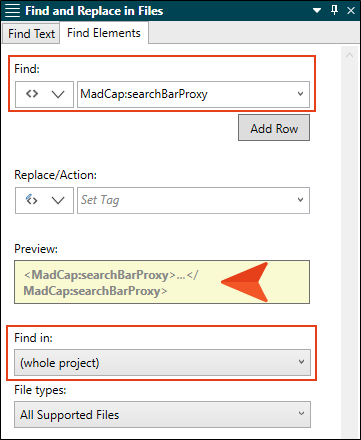Toggle the auto-hide pin icon
361x440 pixels.
coord(334,10)
